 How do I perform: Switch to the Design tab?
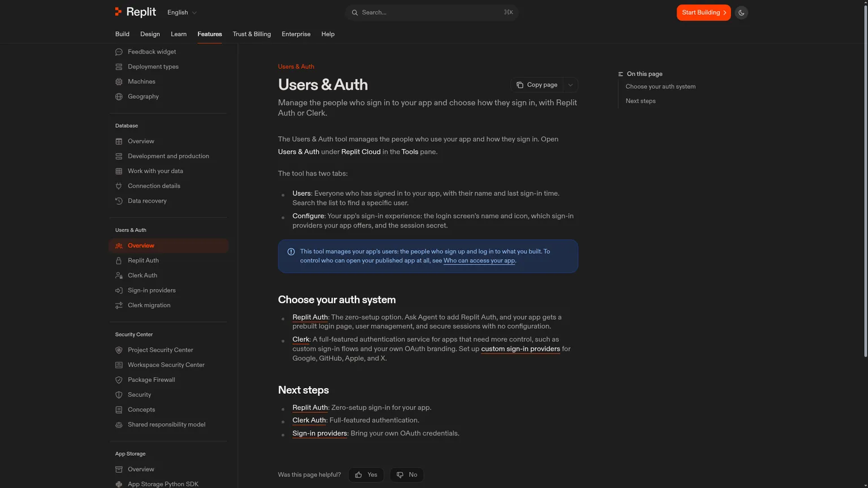(150, 34)
